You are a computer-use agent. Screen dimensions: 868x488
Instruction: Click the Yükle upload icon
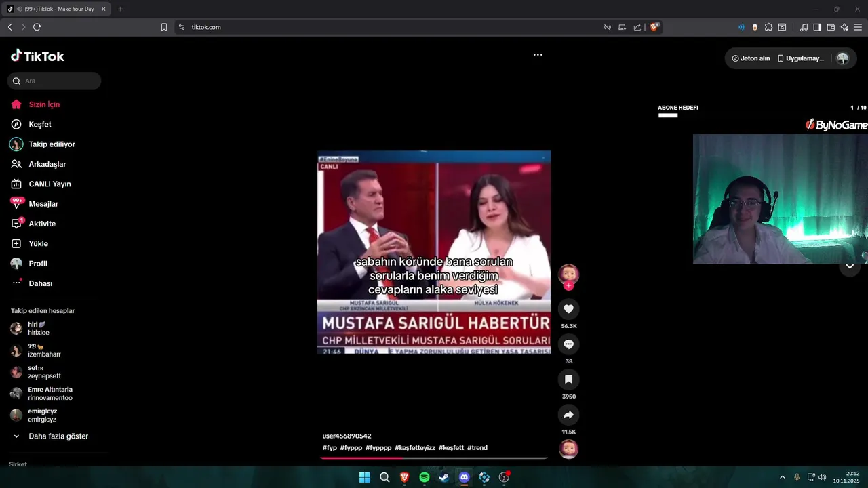tap(16, 243)
